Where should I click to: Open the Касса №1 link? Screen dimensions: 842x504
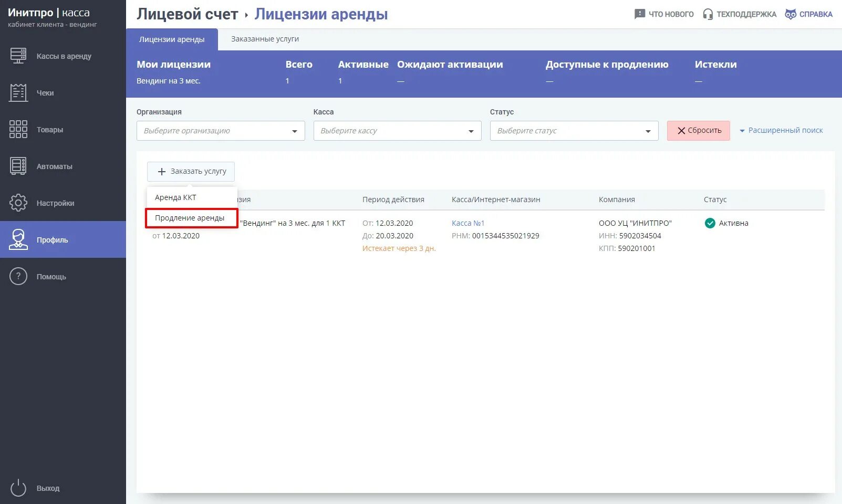point(467,223)
